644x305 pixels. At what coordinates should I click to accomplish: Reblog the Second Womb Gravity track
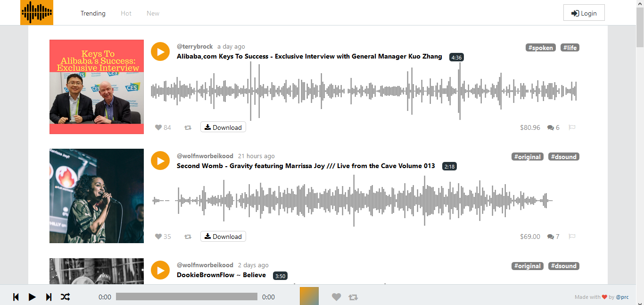188,237
